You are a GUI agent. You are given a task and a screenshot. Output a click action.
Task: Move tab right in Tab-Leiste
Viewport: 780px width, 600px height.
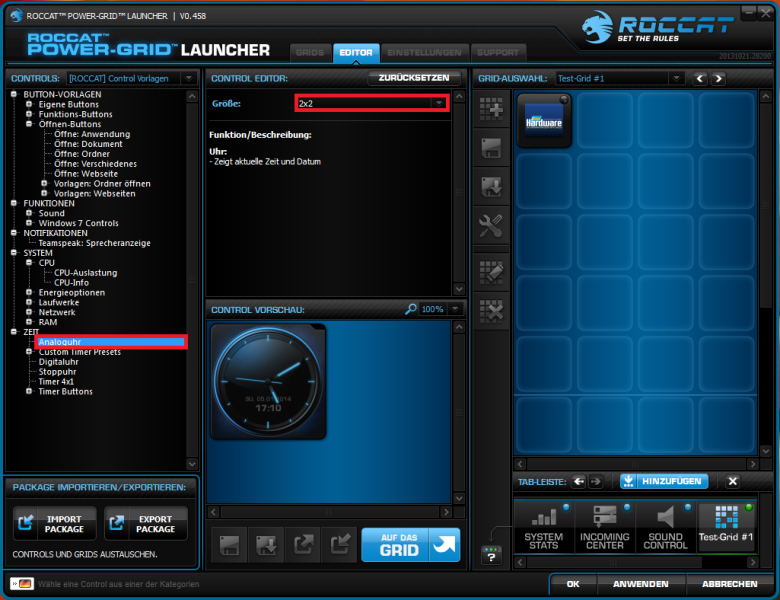coord(595,481)
